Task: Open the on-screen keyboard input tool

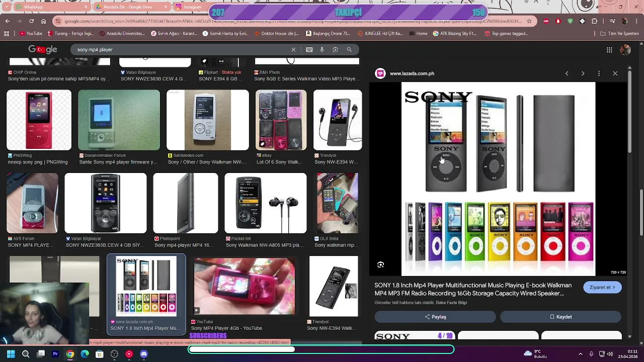Action: (x=309, y=50)
